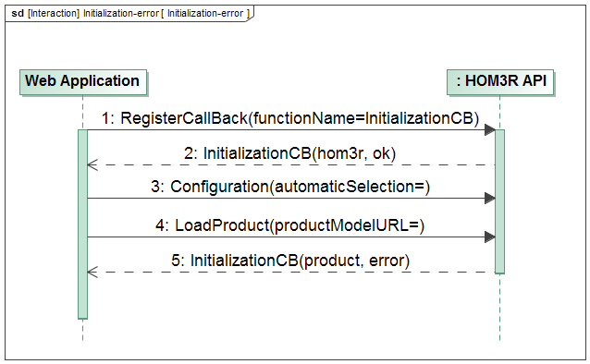Select the HOM3R API activation bar
The width and height of the screenshot is (590, 364).
point(499,201)
